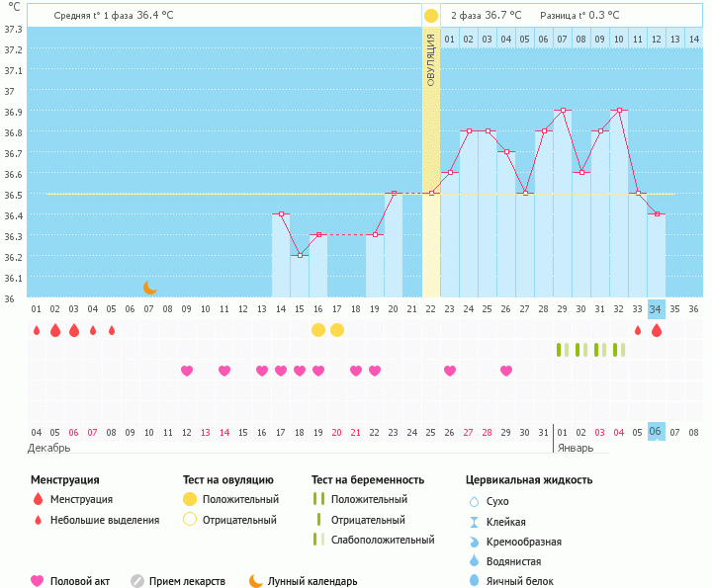Click the positive ovulation test circle on day 16
This screenshot has height=588, width=712.
tap(318, 329)
